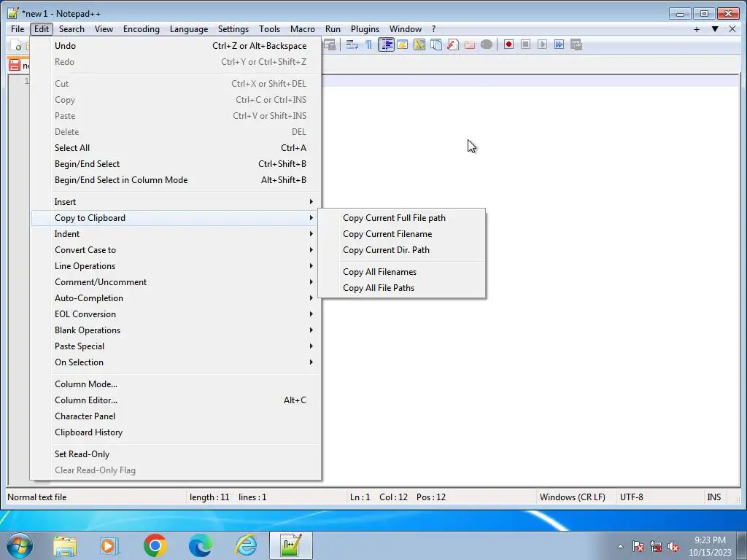Launch Microsoft Edge from the taskbar

[200, 545]
